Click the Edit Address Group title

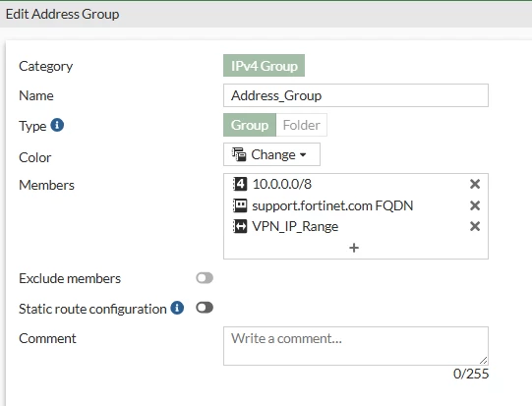pos(62,14)
